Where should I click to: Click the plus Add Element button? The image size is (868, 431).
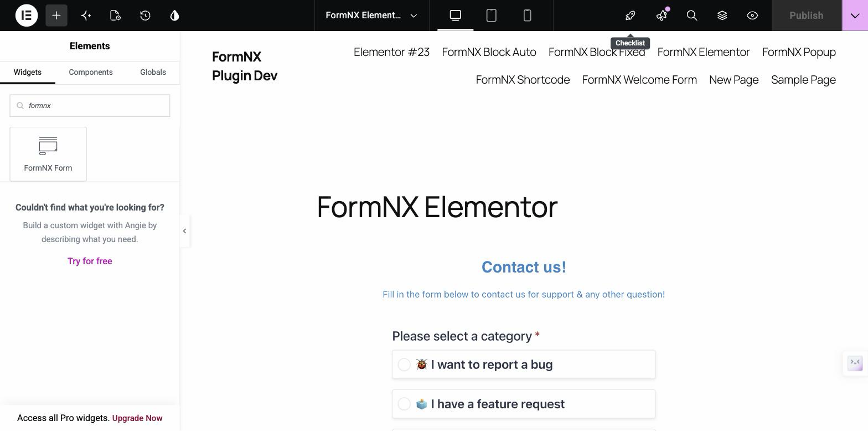click(56, 16)
